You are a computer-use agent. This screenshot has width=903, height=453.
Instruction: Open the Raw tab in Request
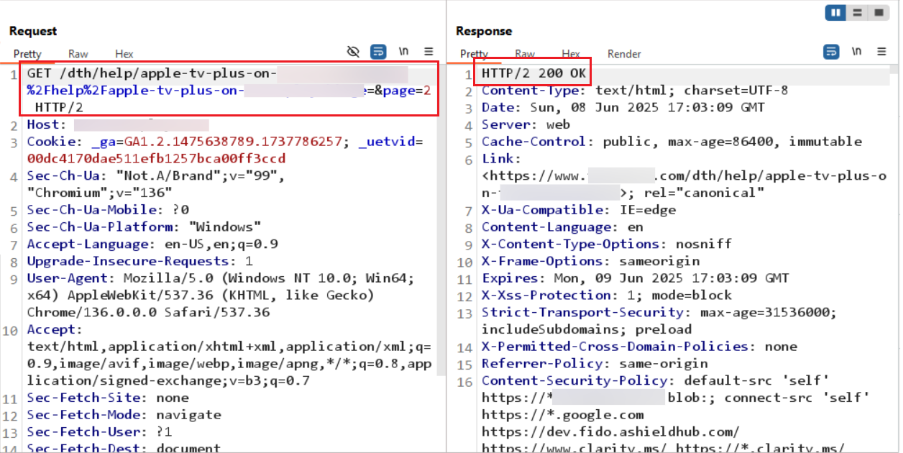78,54
